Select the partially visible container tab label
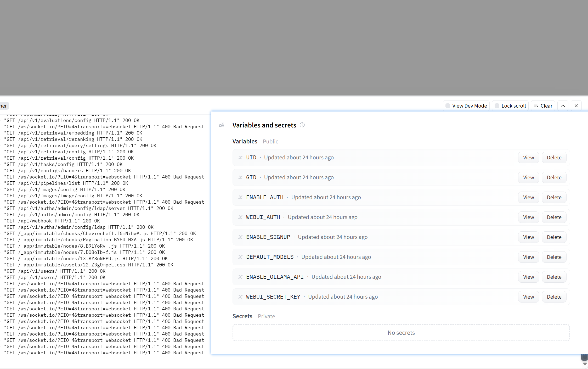The height and width of the screenshot is (369, 588). click(x=4, y=106)
